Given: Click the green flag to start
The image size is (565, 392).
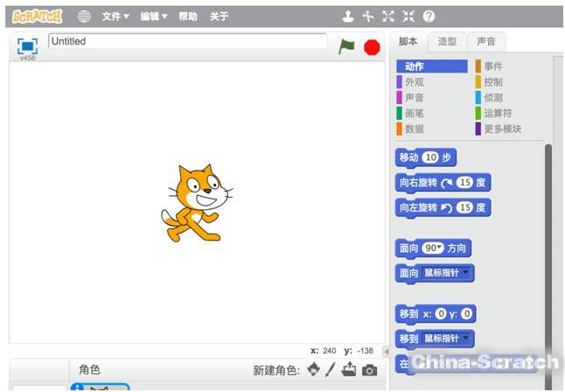Looking at the screenshot, I should pos(347,46).
